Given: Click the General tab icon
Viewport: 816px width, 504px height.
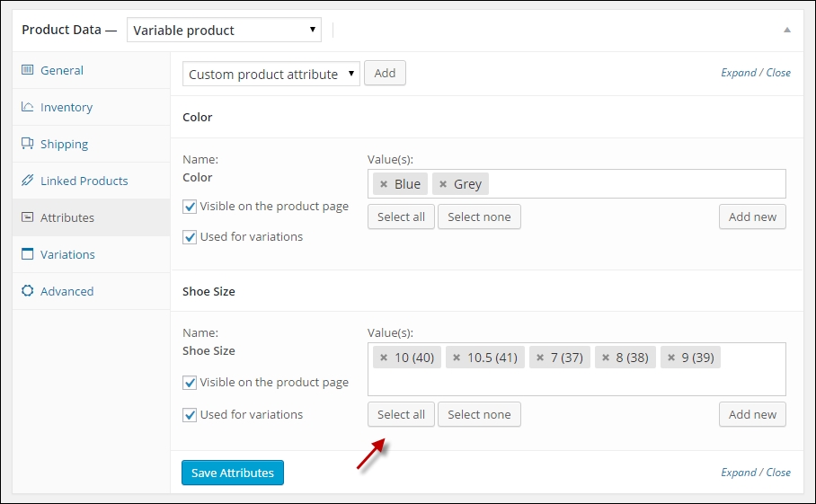Looking at the screenshot, I should 27,70.
